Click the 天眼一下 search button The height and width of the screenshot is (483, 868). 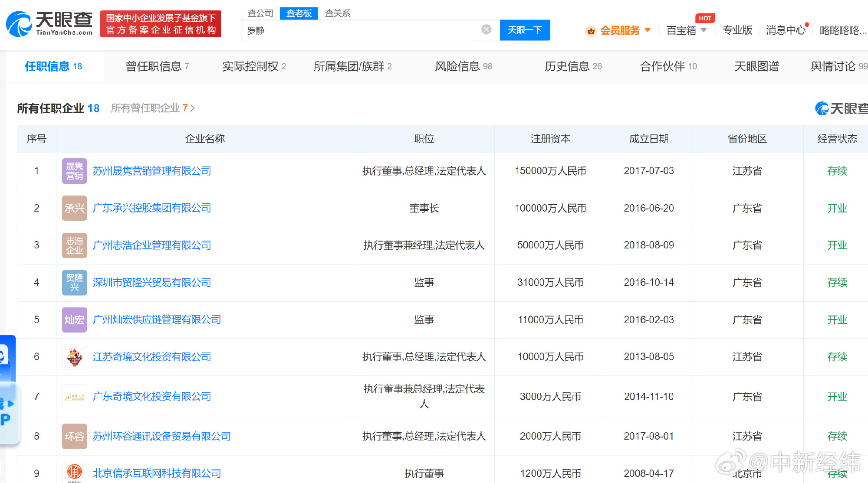[x=525, y=30]
